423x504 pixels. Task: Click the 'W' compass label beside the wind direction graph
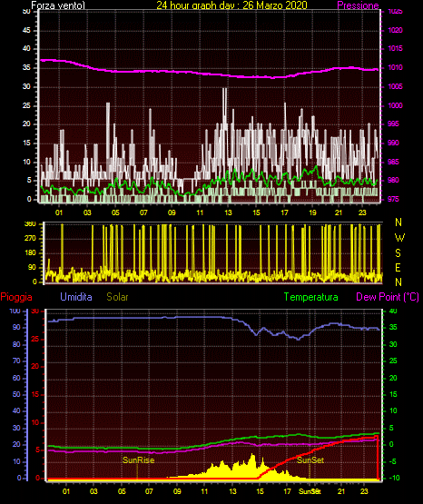399,238
